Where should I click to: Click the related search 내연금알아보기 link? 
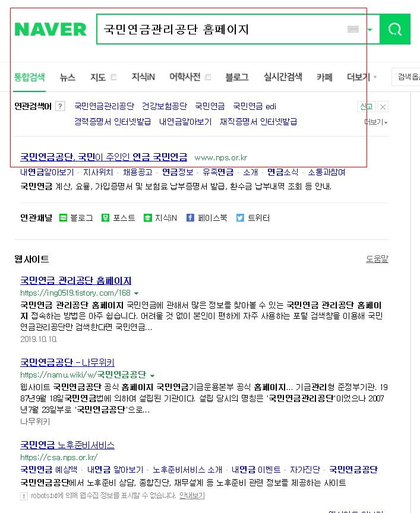point(185,122)
